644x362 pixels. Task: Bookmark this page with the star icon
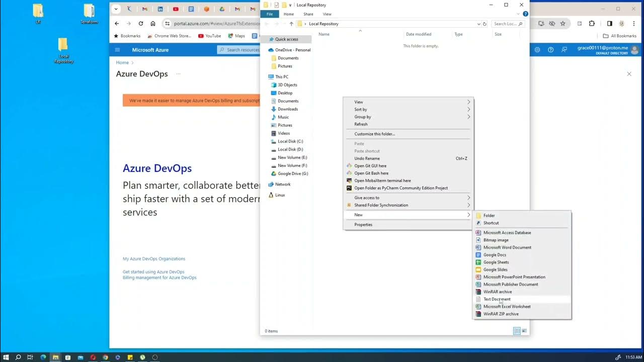563,24
